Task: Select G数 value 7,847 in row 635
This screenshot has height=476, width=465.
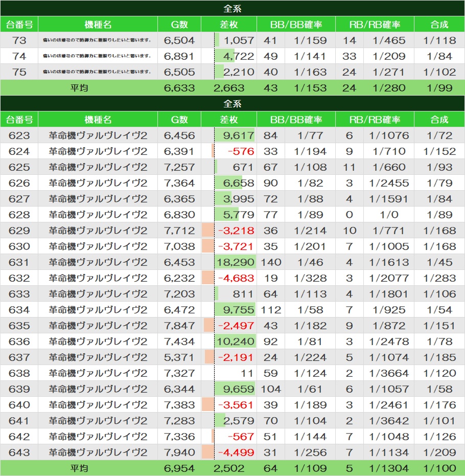Action: click(179, 325)
